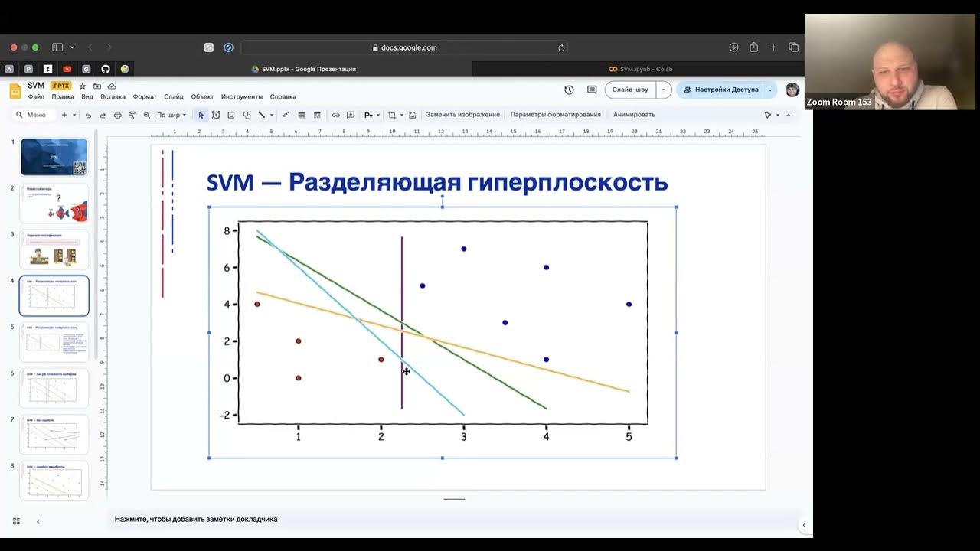
Task: Select the line tool
Action: 261,115
